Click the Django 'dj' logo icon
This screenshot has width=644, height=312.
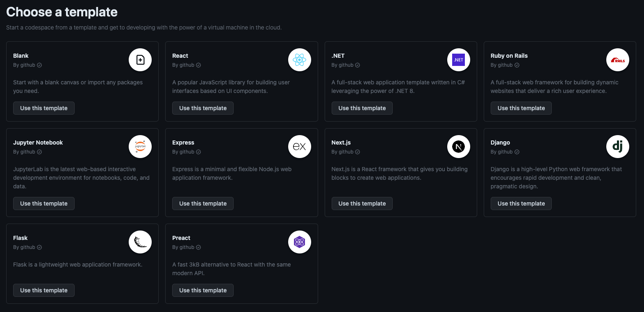point(618,147)
